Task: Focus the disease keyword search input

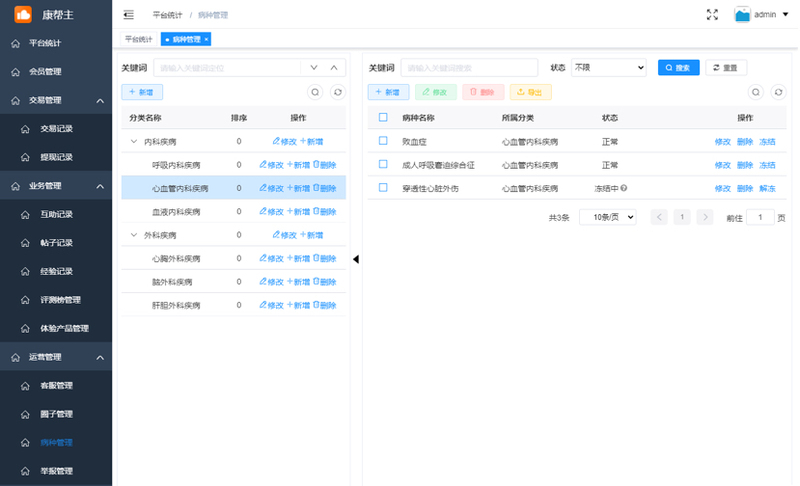Action: (469, 67)
